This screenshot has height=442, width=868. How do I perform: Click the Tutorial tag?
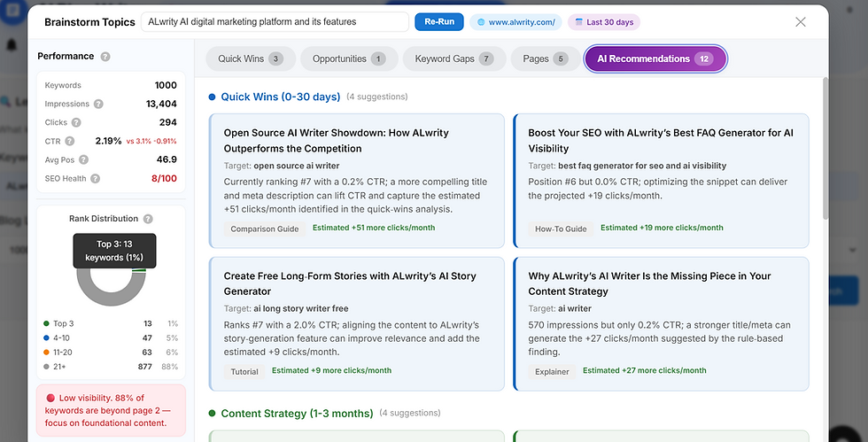[244, 372]
